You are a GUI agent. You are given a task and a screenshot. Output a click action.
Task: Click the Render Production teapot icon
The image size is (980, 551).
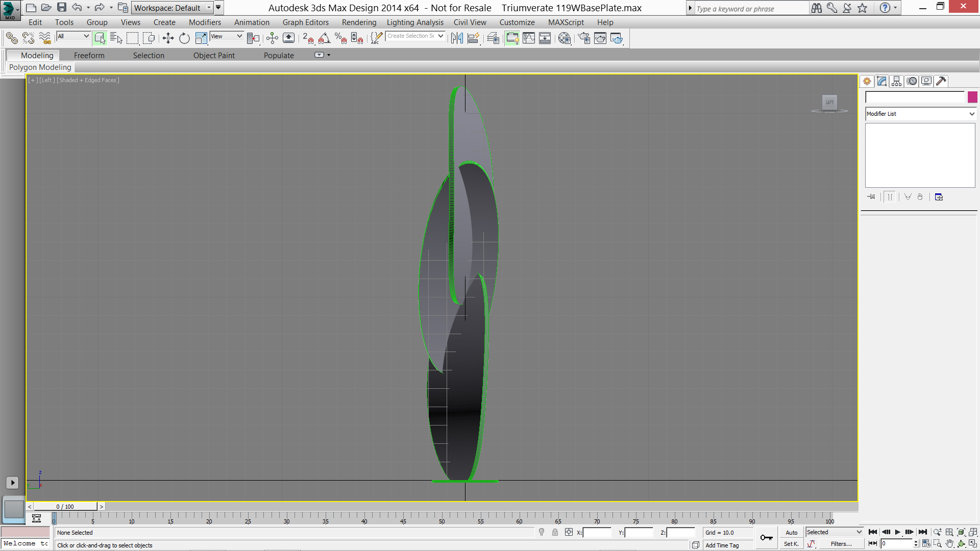[x=617, y=38]
